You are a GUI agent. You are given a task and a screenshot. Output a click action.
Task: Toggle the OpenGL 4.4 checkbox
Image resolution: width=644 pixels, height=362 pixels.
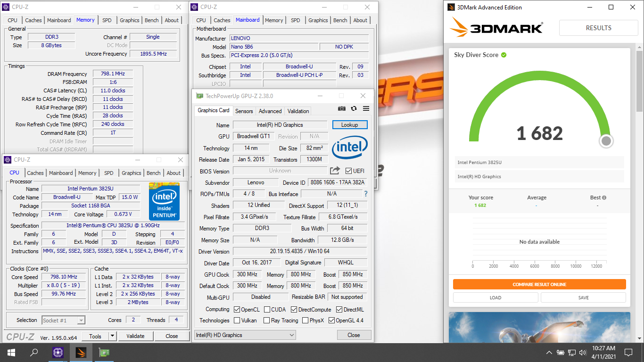point(331,321)
